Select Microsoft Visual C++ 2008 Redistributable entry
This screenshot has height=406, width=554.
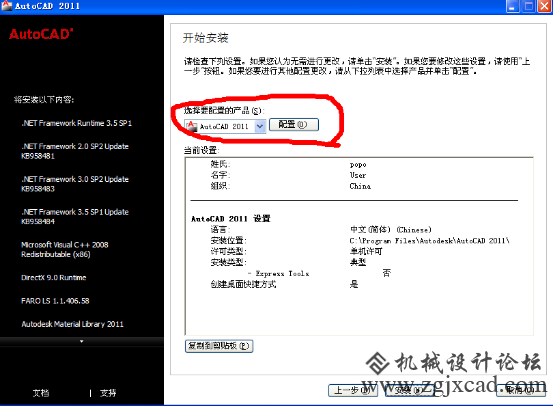65,249
